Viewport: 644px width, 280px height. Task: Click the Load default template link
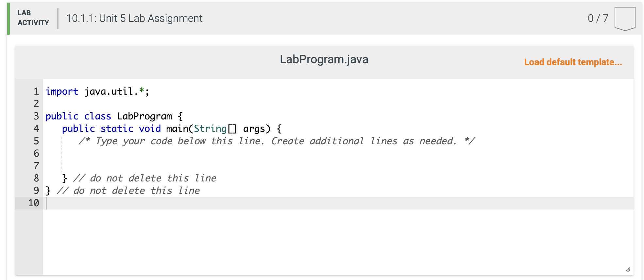573,62
